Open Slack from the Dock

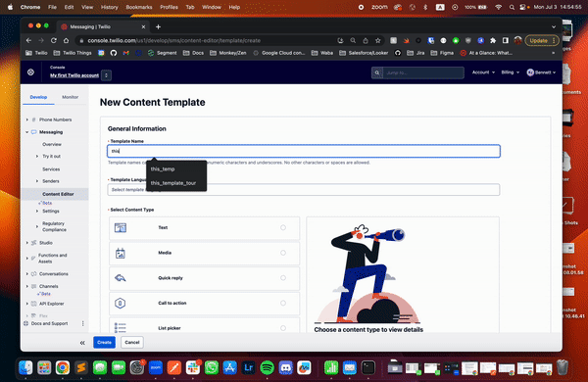pos(193,367)
